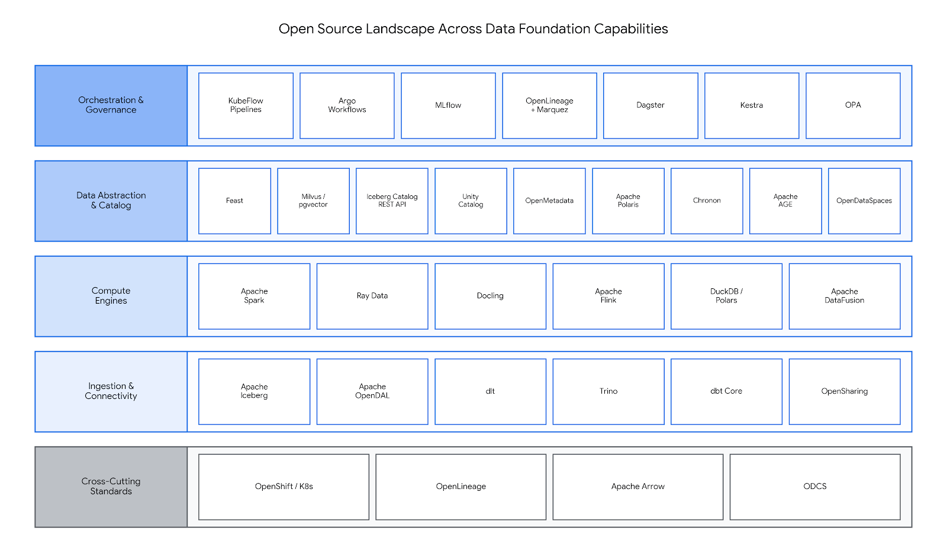947x560 pixels.
Task: Select the OpenDataSpaces box
Action: (x=864, y=201)
